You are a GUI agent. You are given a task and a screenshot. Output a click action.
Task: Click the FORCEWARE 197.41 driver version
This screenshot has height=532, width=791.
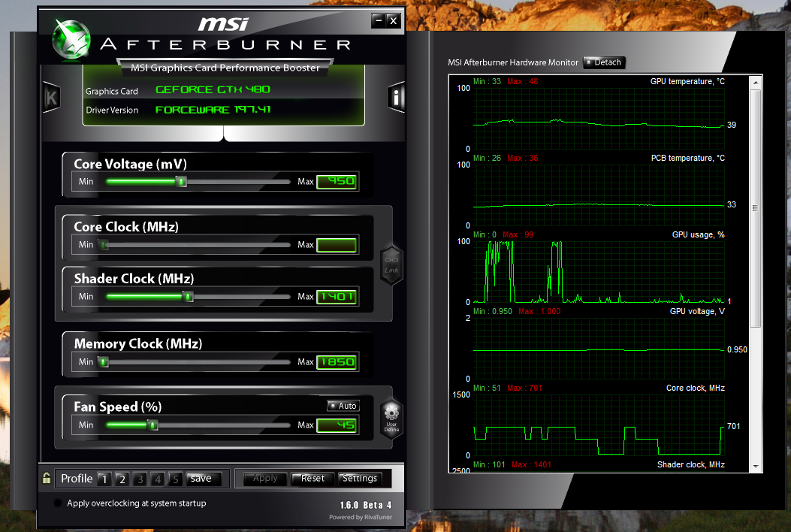(213, 110)
